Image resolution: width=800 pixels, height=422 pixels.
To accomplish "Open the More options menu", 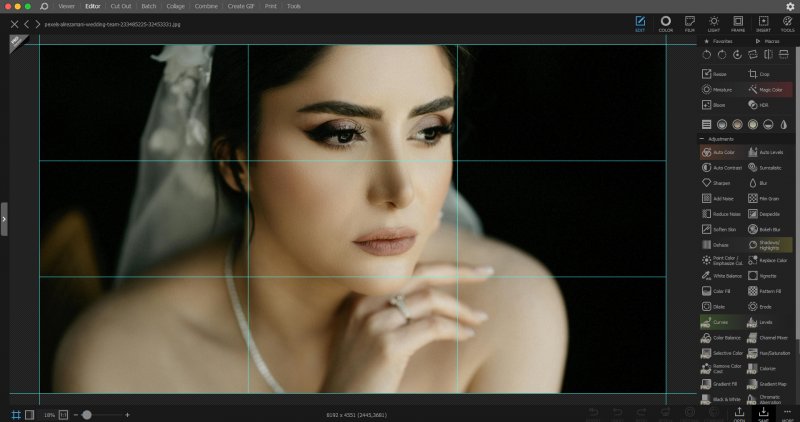I will point(788,414).
